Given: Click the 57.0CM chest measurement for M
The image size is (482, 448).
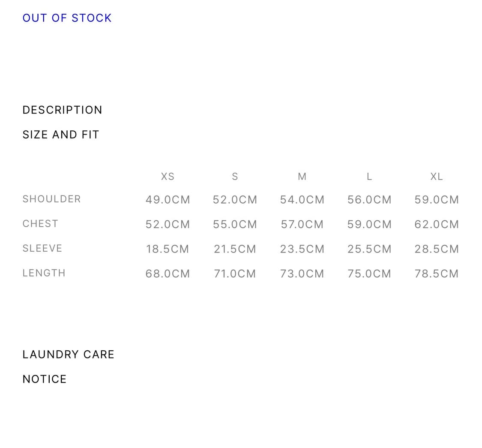Looking at the screenshot, I should click(x=302, y=225).
